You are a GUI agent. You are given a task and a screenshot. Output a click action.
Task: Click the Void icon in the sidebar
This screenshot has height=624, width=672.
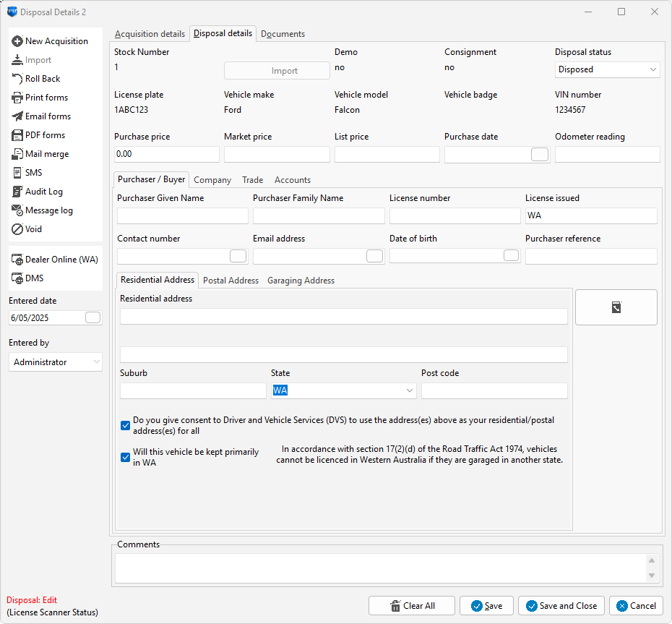17,229
